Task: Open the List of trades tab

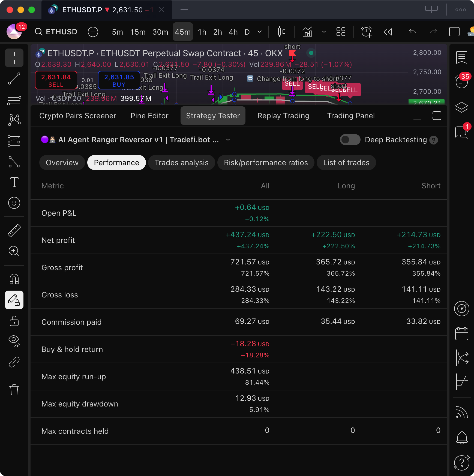Action: click(x=346, y=163)
